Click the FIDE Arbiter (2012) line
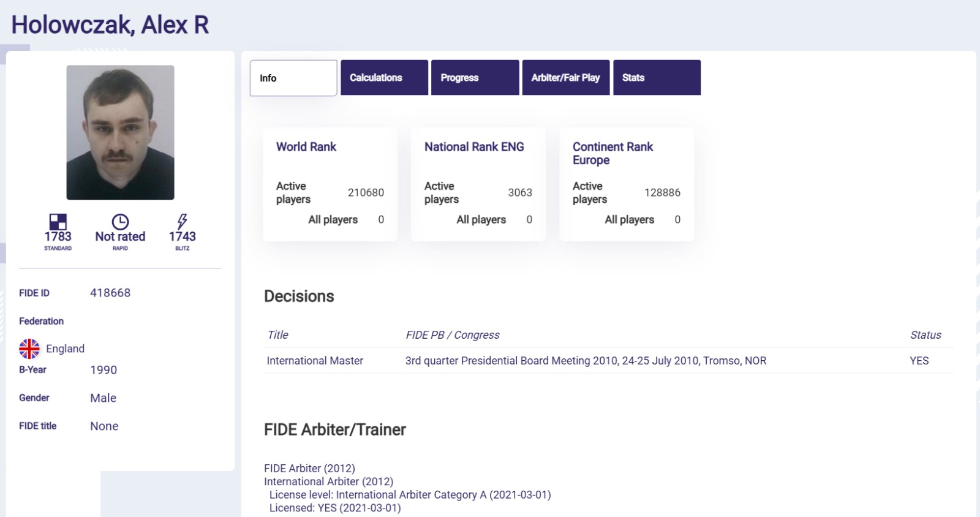This screenshot has width=980, height=517. [309, 469]
